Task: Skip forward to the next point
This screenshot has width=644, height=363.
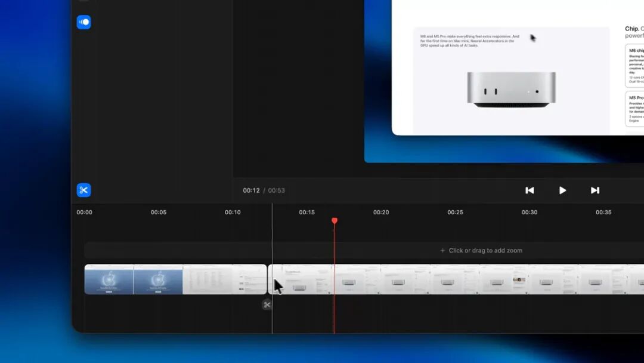Action: pos(595,190)
